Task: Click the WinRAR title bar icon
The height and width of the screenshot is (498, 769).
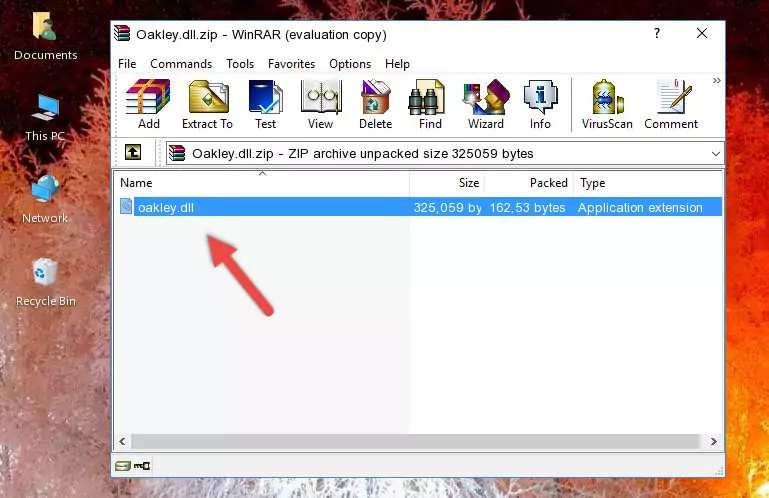Action: point(123,34)
